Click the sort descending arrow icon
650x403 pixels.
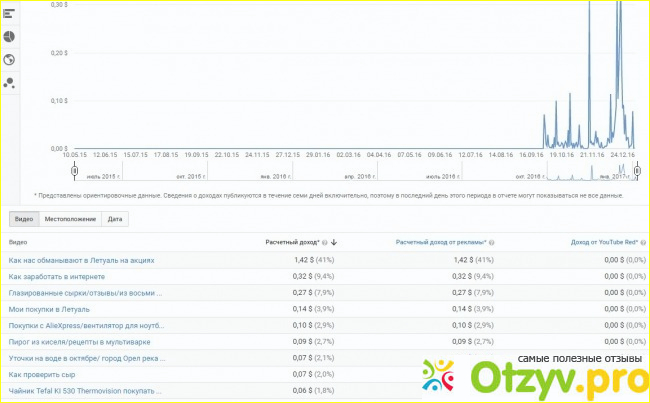[334, 242]
